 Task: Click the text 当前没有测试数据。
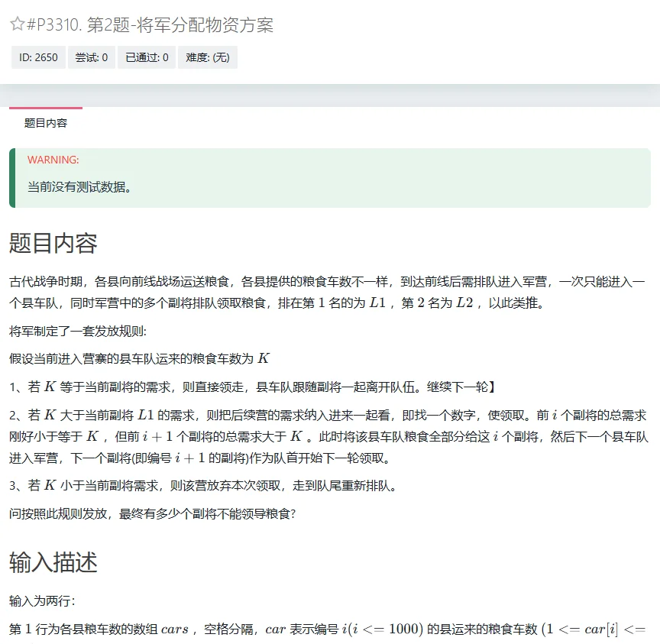tap(79, 187)
